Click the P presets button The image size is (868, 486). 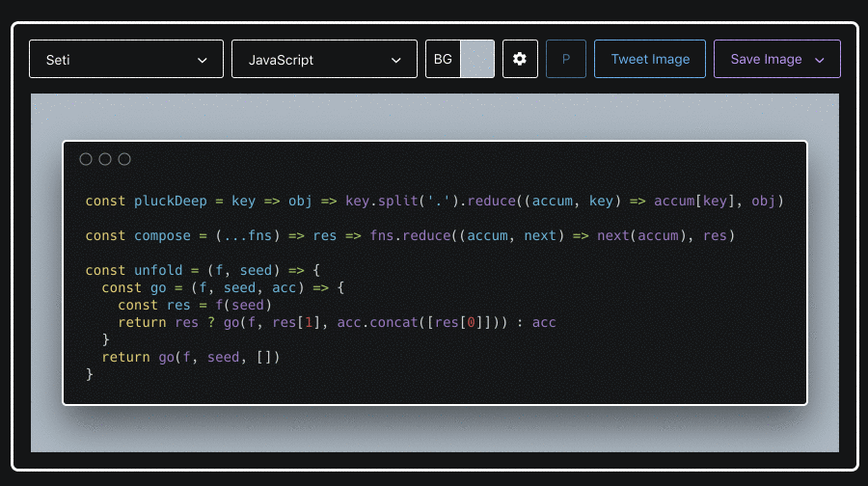coord(566,59)
